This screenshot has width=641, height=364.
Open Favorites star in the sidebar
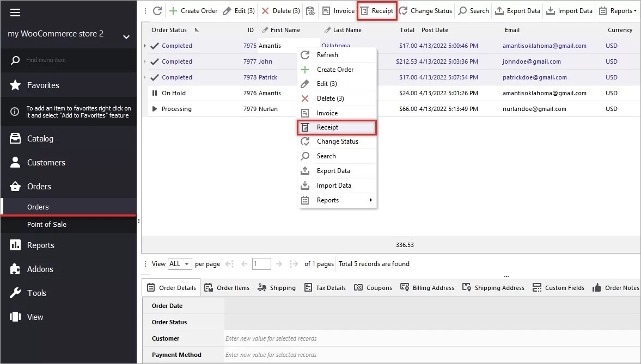point(16,85)
